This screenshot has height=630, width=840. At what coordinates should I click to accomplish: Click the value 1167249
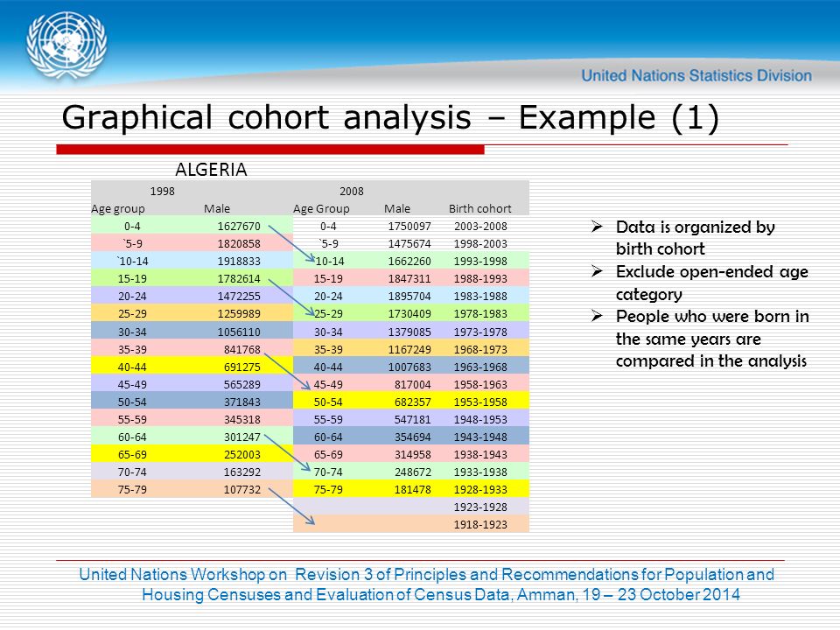(409, 349)
